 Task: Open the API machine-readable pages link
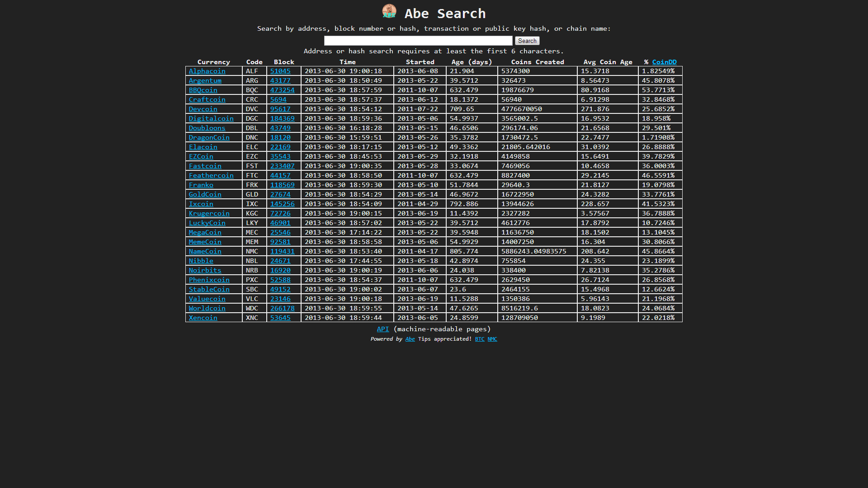pyautogui.click(x=383, y=329)
